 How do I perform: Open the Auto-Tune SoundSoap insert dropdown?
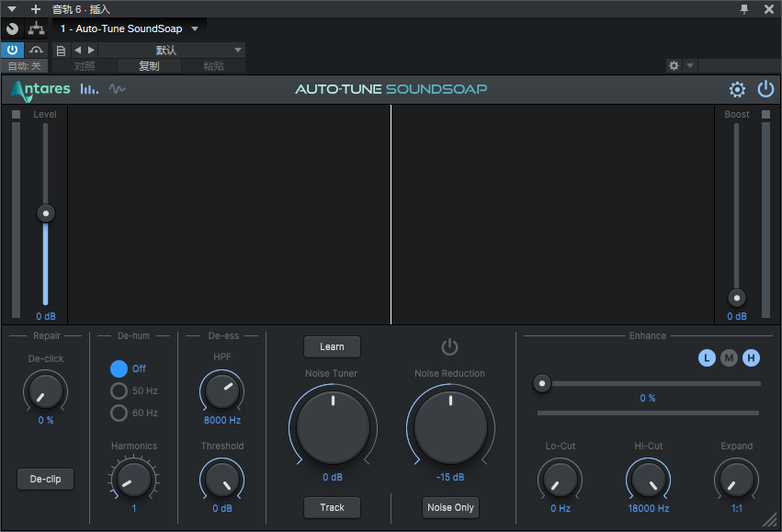coord(130,28)
